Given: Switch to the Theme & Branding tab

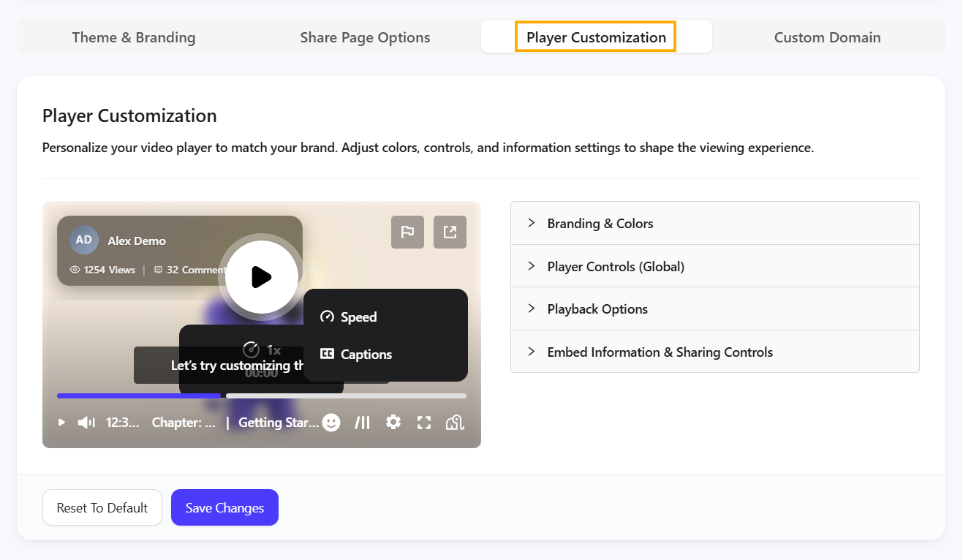Looking at the screenshot, I should click(x=134, y=37).
